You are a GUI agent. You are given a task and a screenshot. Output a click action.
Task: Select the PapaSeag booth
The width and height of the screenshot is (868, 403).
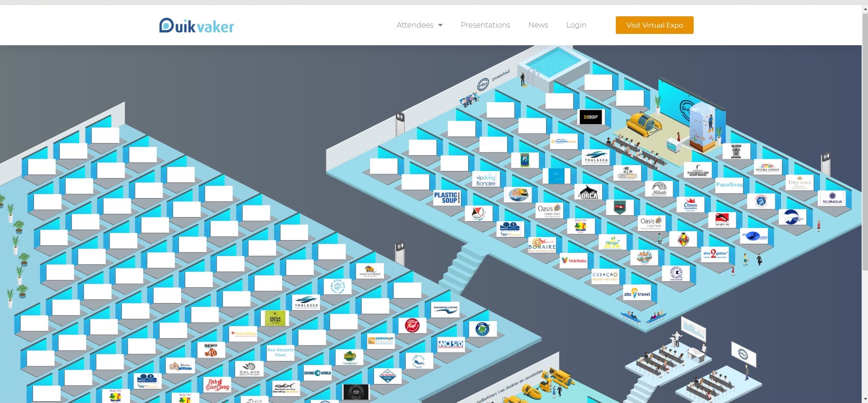click(x=729, y=185)
